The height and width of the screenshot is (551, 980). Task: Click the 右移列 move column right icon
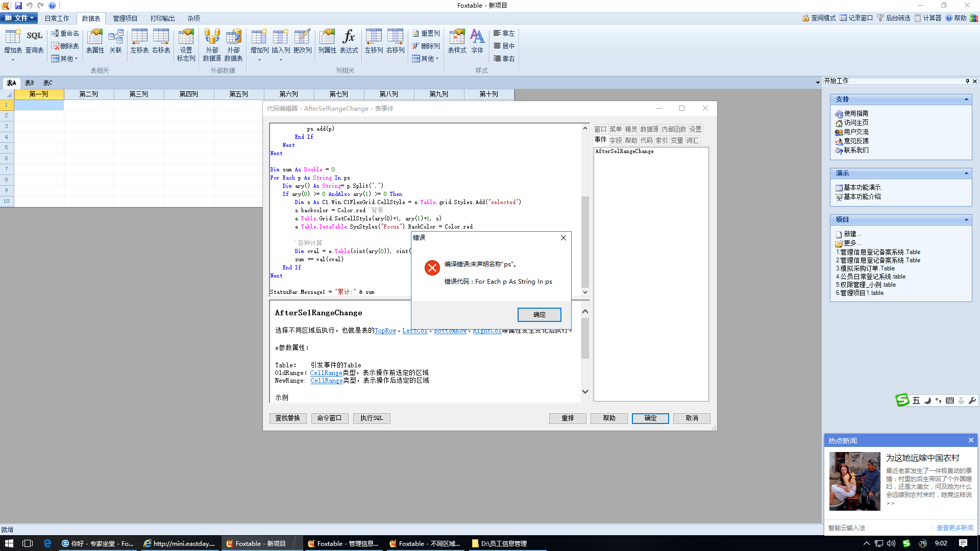click(395, 41)
